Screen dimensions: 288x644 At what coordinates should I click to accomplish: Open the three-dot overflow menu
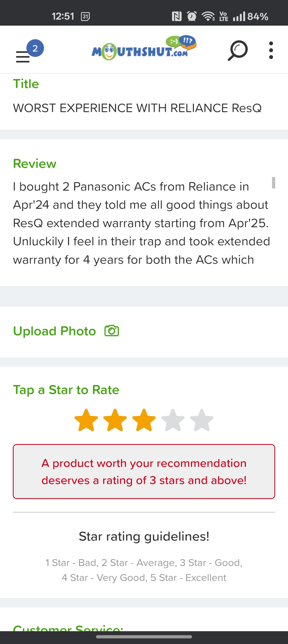click(x=271, y=50)
